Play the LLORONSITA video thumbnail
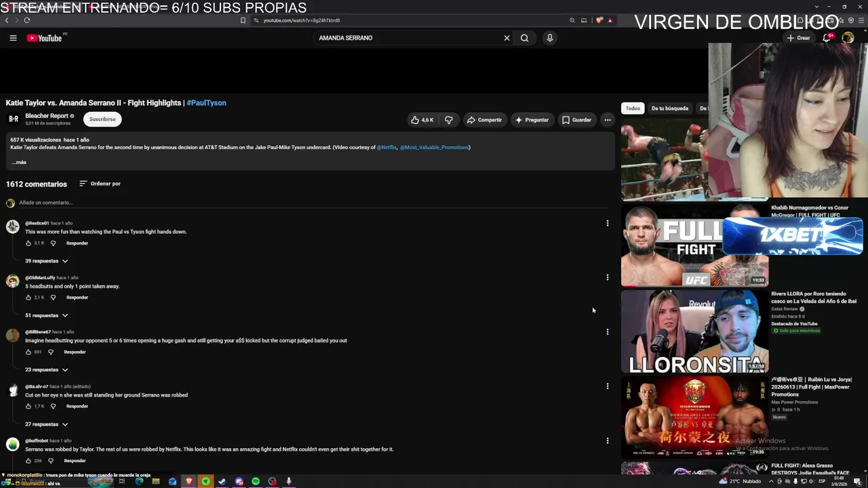Image resolution: width=868 pixels, height=488 pixels. tap(694, 331)
